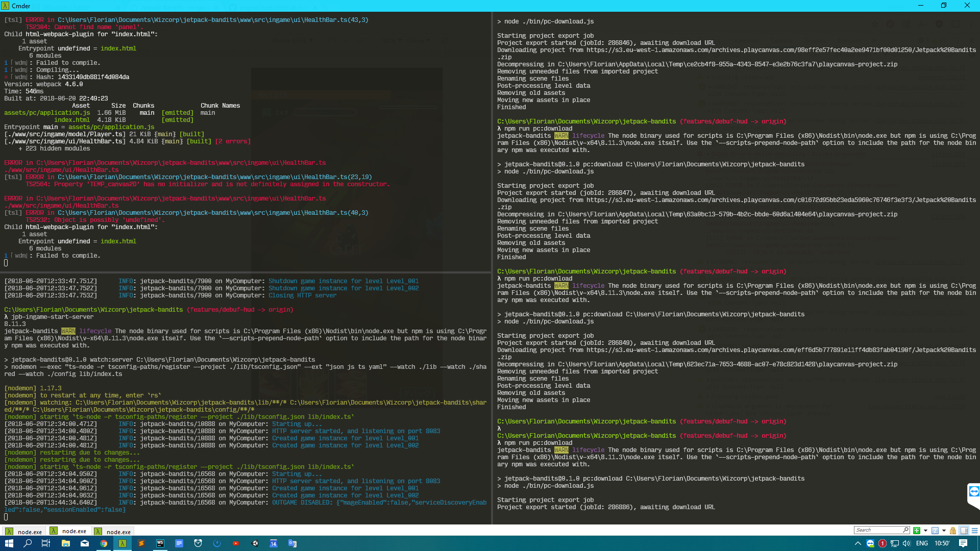
Task: Open Sublime Text from the taskbar
Action: point(141,543)
